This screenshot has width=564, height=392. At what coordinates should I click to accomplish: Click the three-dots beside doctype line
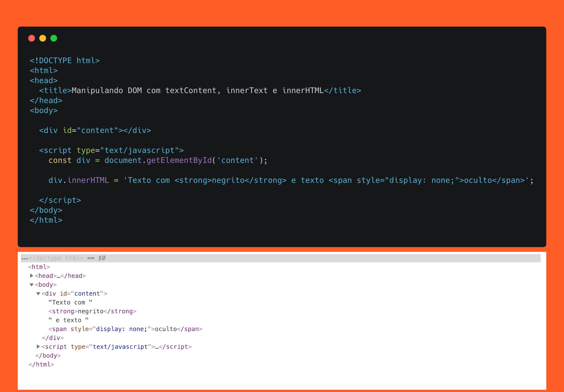coord(25,258)
